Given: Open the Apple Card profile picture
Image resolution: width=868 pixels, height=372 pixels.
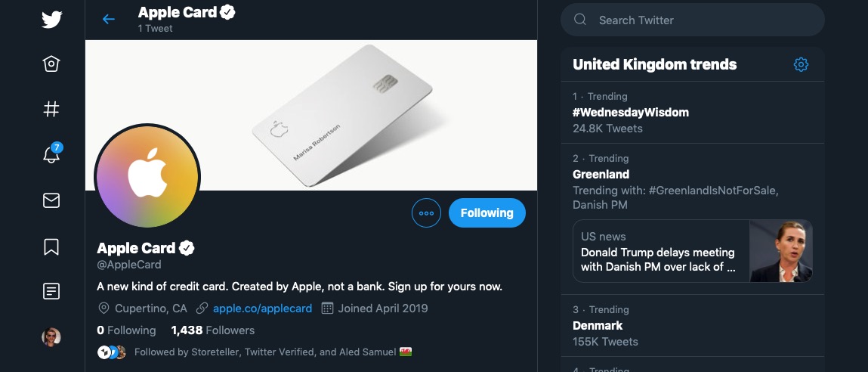Looking at the screenshot, I should click(x=147, y=175).
